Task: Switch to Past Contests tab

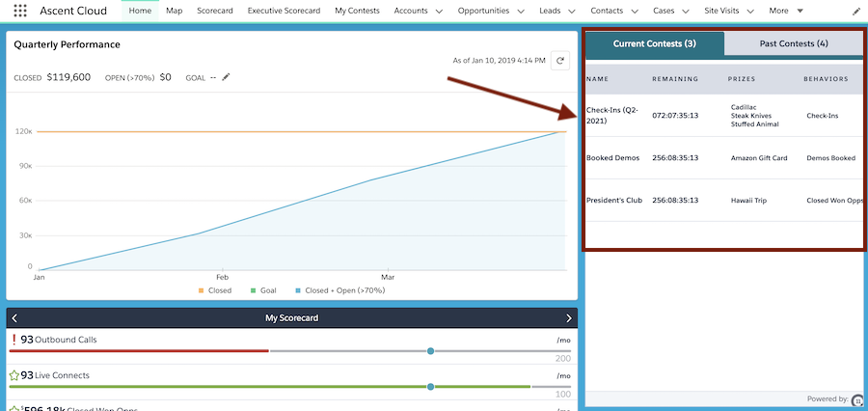Action: coord(793,43)
